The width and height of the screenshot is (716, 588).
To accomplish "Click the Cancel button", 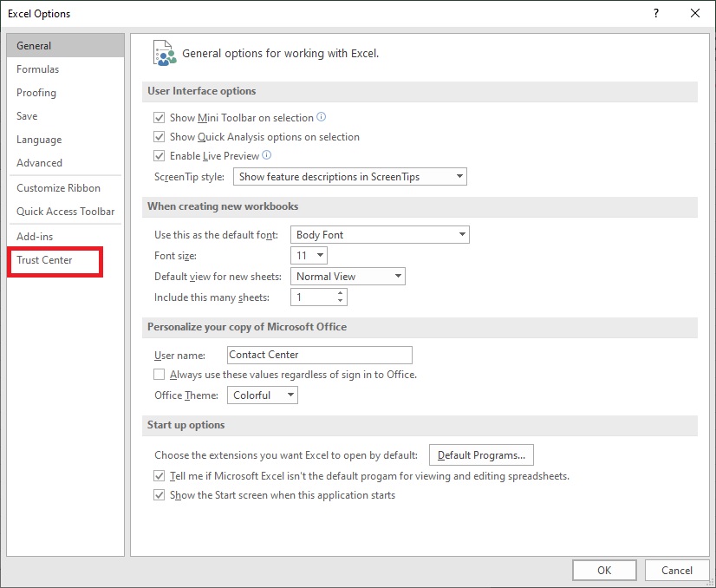I will coord(677,570).
